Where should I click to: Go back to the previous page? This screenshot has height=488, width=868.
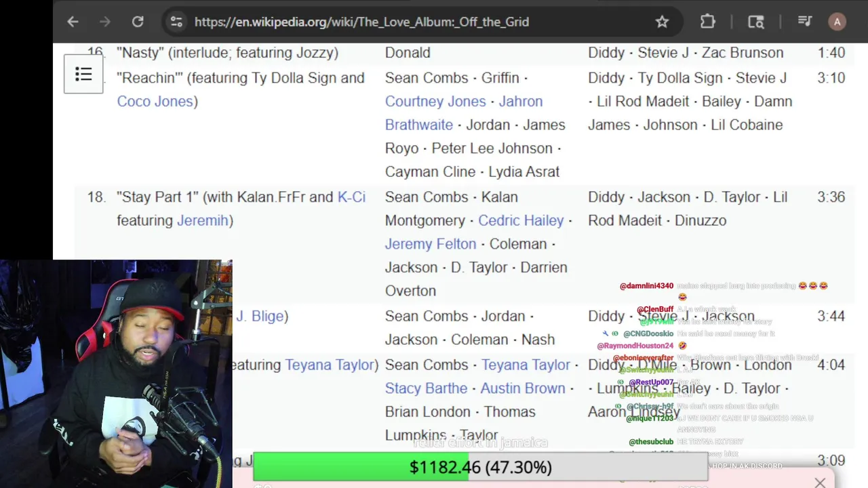click(73, 22)
